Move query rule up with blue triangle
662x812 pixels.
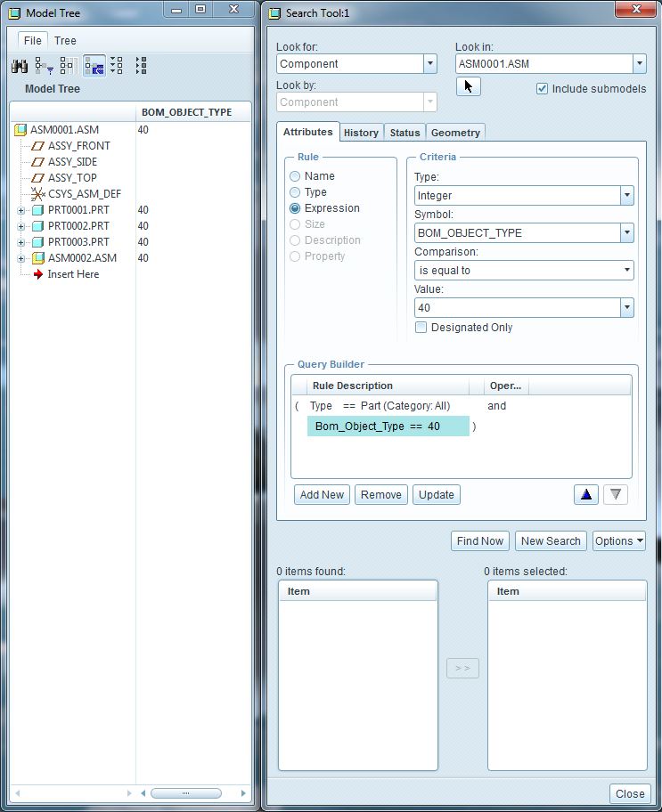tap(585, 494)
